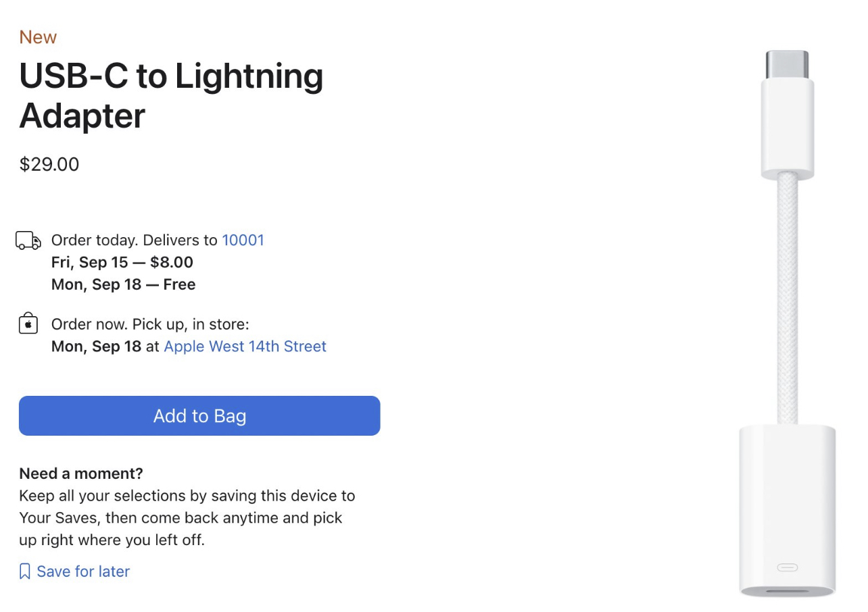Screen dimensions: 868x612
Task: Click the Mon, Sep 18 Free delivery option
Action: (x=124, y=284)
